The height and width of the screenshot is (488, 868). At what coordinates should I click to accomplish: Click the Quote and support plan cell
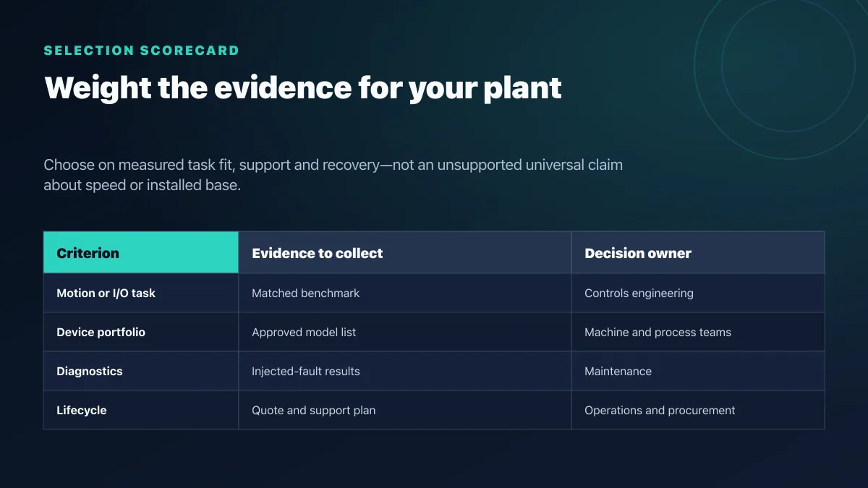pyautogui.click(x=405, y=410)
